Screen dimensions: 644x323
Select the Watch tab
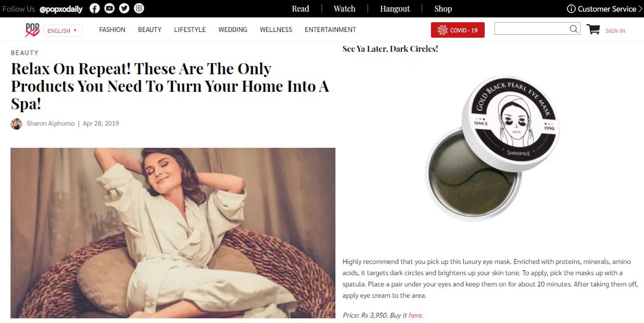click(x=344, y=9)
